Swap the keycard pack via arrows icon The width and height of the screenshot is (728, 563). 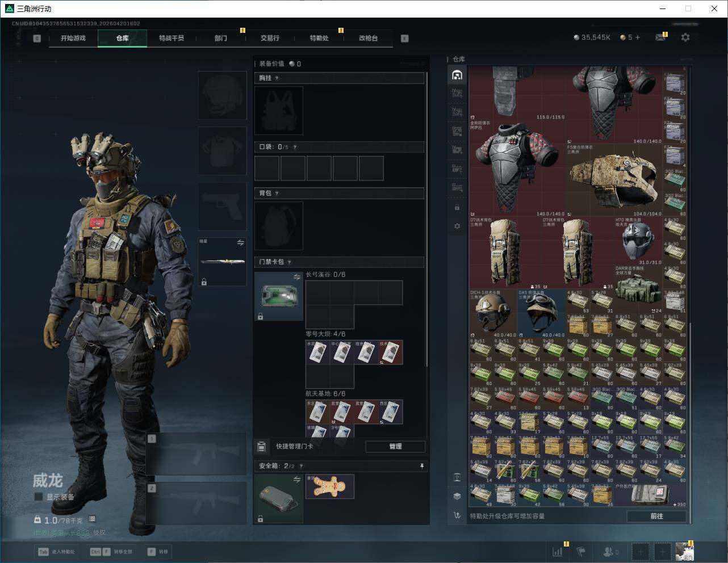296,277
